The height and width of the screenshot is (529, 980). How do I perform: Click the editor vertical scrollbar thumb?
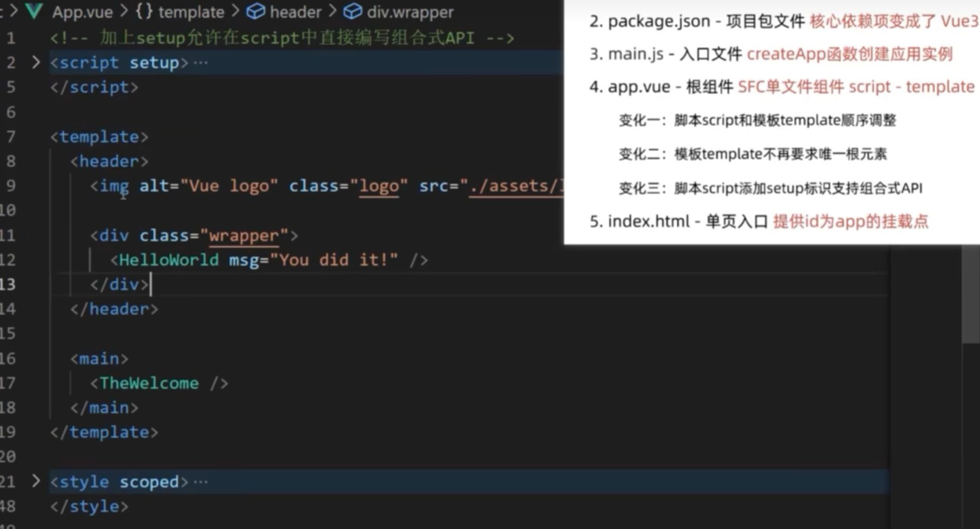pos(970,294)
